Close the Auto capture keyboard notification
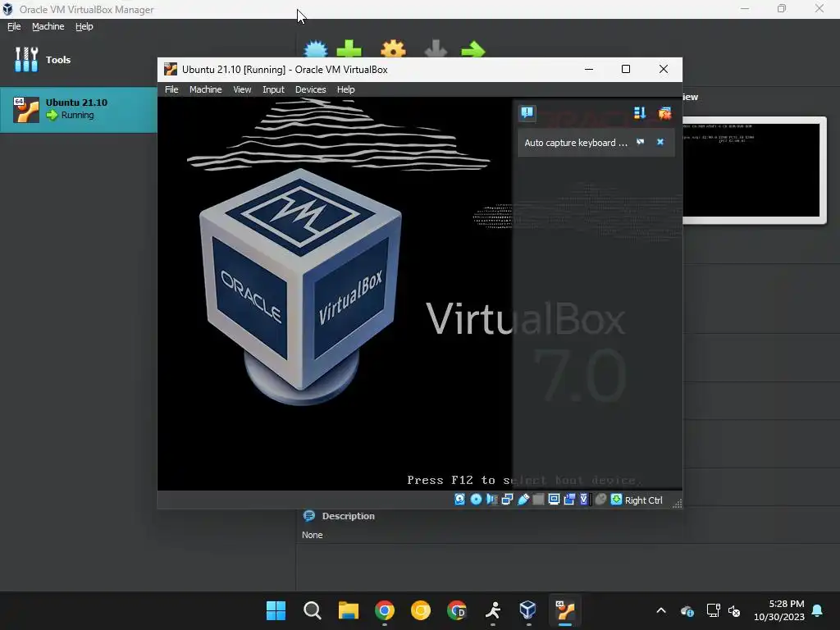The image size is (840, 630). click(x=660, y=142)
